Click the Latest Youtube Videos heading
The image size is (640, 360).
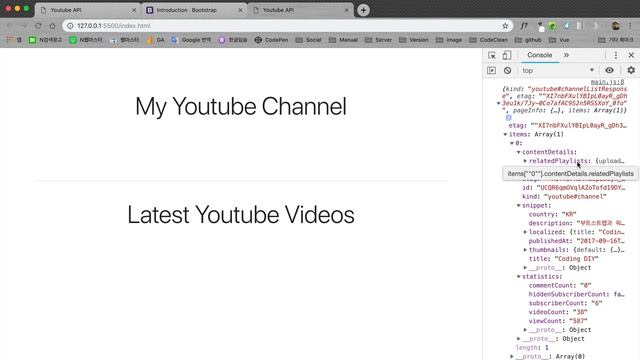click(x=241, y=215)
